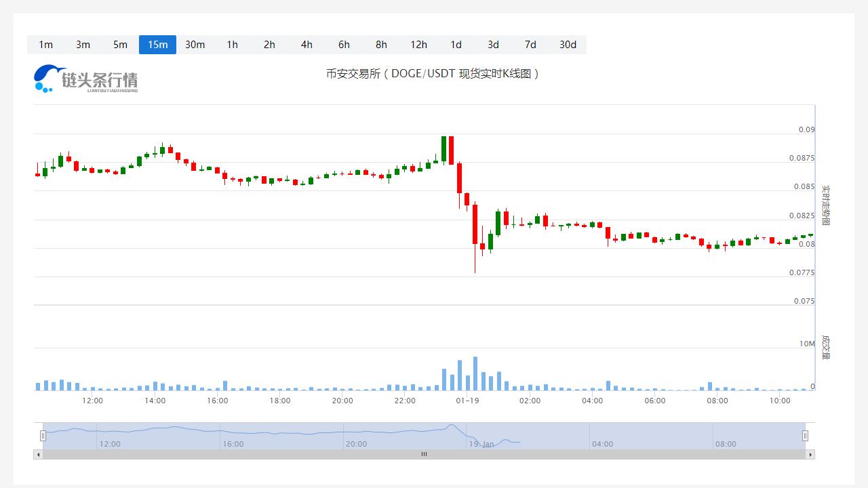Click the 10:00 time axis label
This screenshot has height=488, width=868.
click(x=780, y=401)
